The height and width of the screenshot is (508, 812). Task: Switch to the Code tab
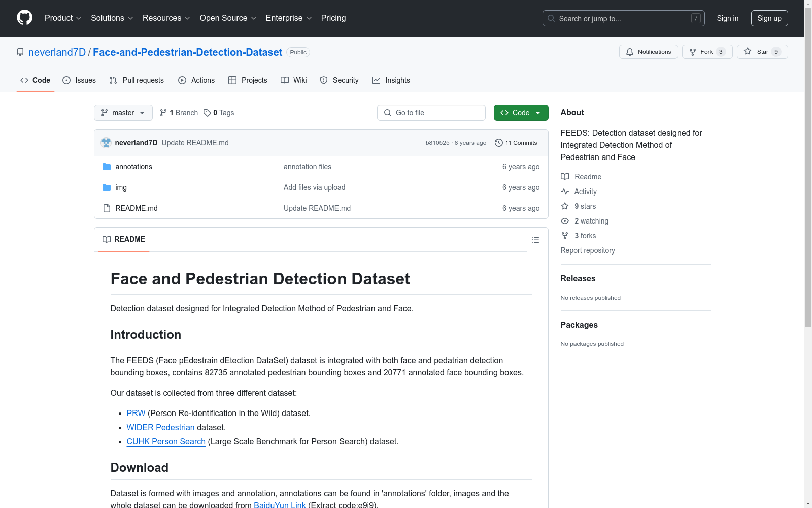click(35, 80)
